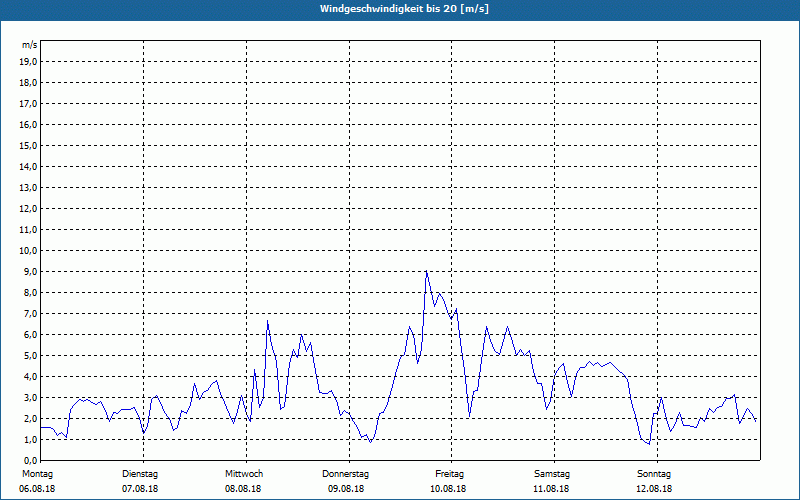Click the 7,0 y-axis label
This screenshot has width=800, height=500.
tap(30, 313)
